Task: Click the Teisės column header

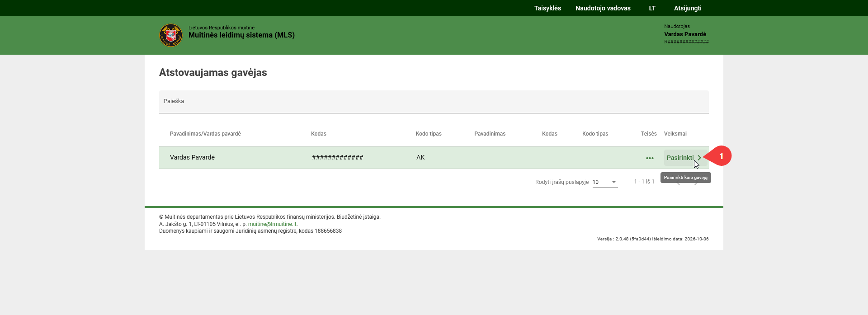Action: point(649,134)
